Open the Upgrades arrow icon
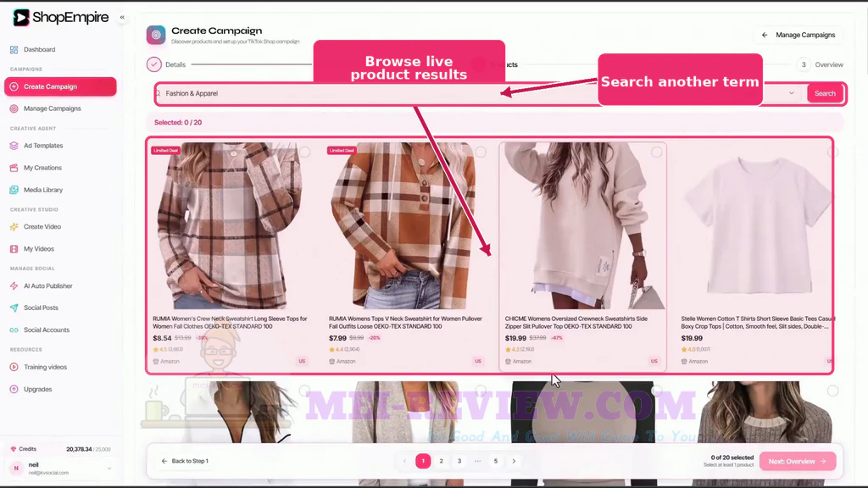This screenshot has height=488, width=868. (x=14, y=389)
